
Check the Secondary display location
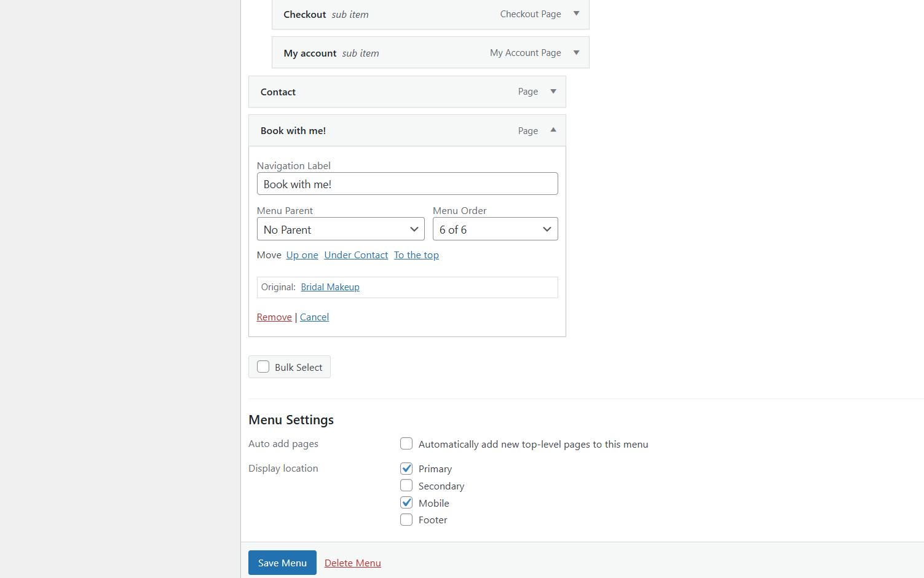click(406, 486)
